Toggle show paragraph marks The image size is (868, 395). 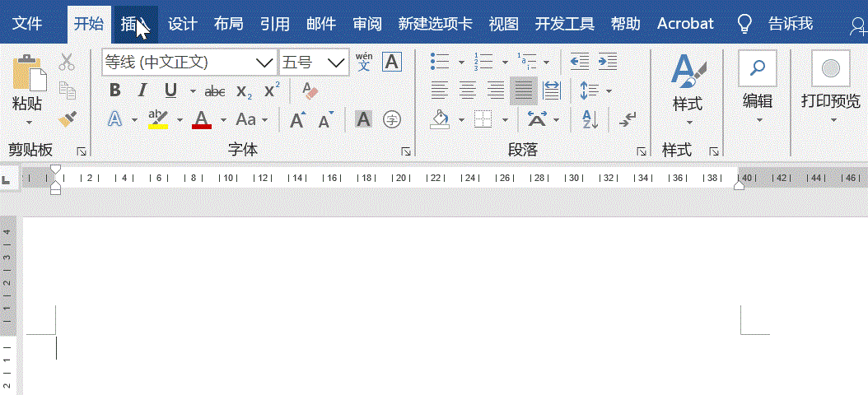point(628,119)
